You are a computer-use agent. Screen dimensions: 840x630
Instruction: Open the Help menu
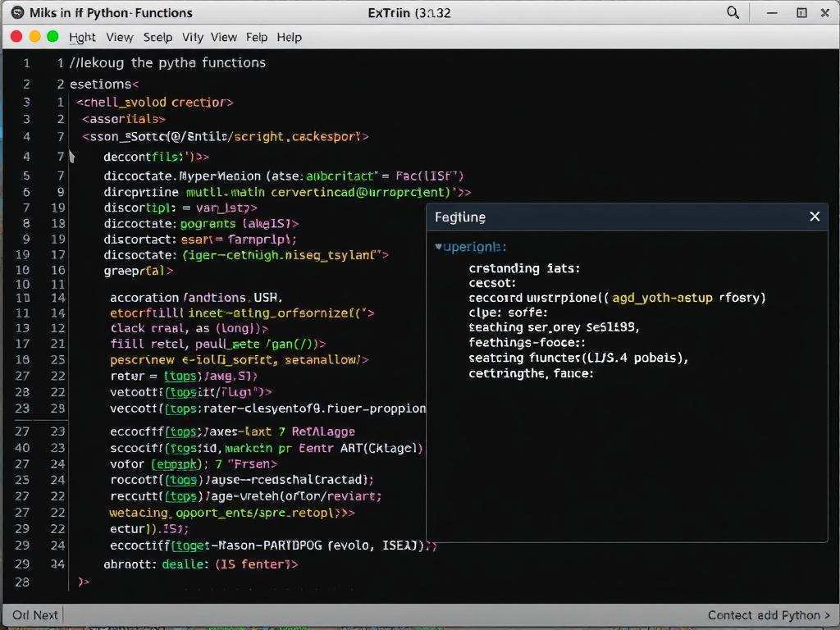(x=290, y=37)
